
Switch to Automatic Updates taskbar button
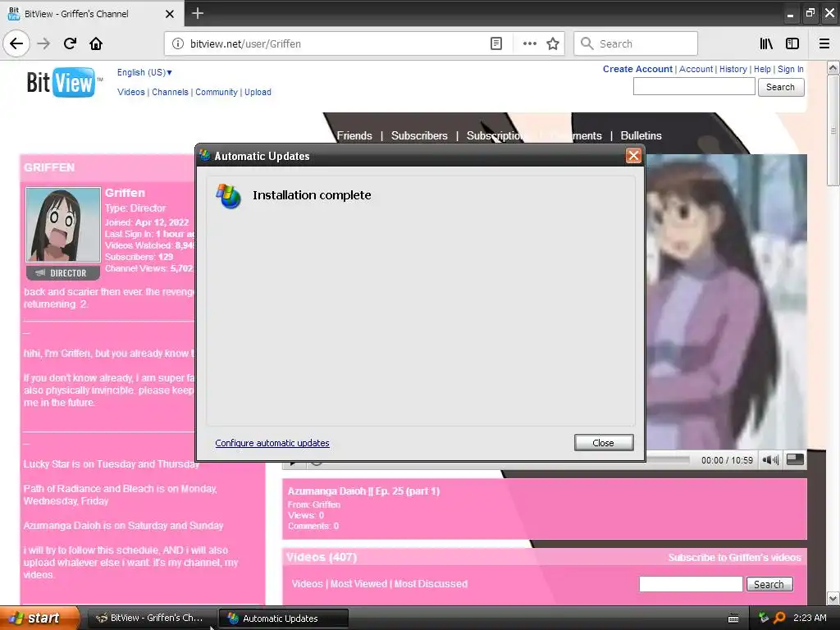pos(283,619)
